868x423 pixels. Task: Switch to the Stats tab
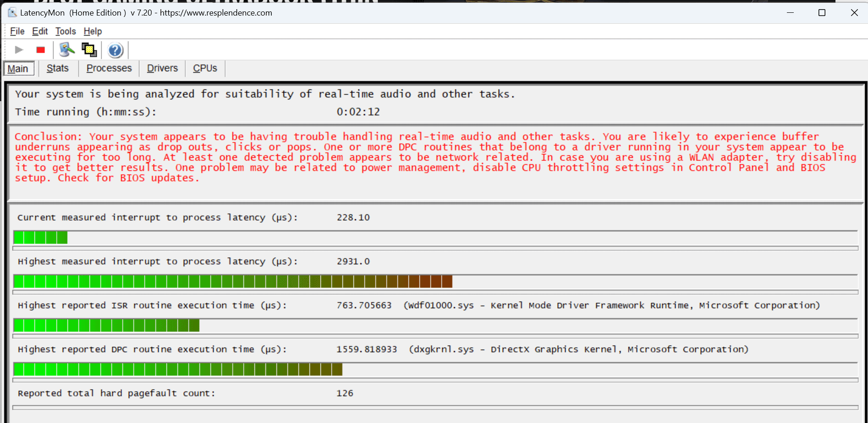coord(58,68)
